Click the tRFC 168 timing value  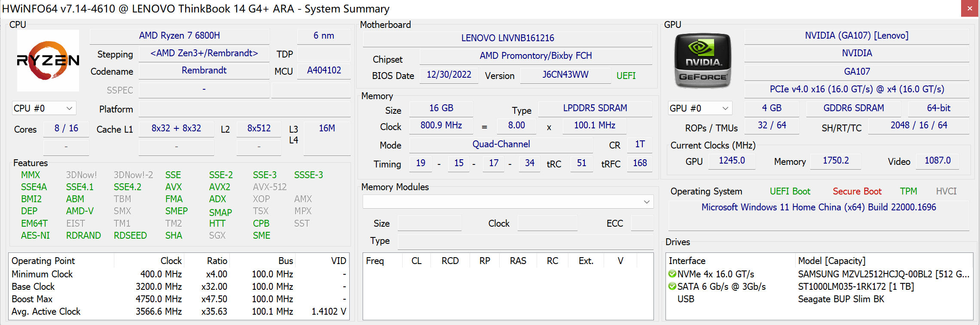pyautogui.click(x=640, y=163)
